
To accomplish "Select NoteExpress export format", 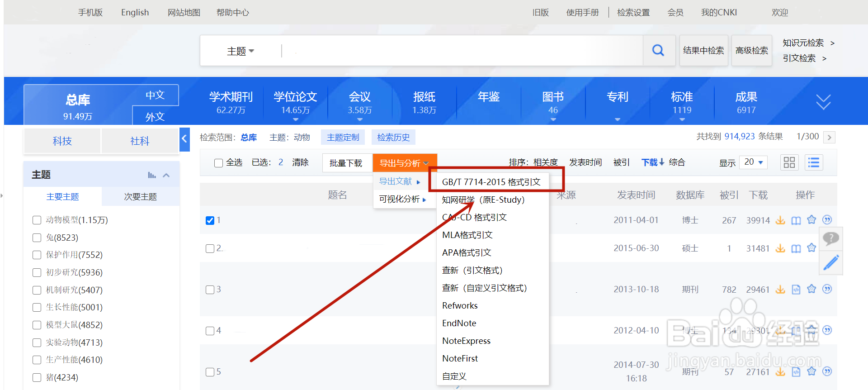I will 467,341.
